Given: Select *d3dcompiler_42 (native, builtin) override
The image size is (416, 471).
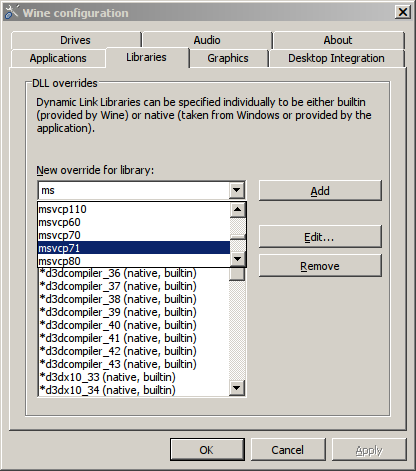Looking at the screenshot, I should click(x=134, y=351).
